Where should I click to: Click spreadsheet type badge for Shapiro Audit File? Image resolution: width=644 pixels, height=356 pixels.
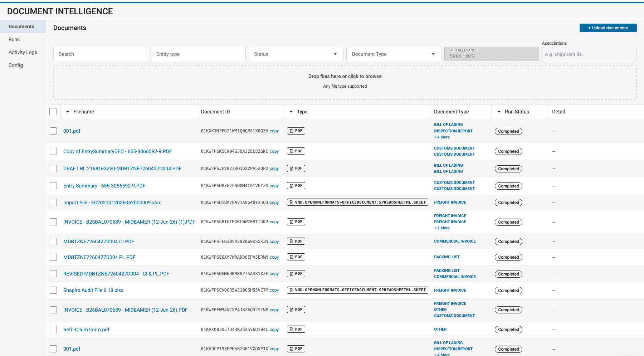[x=357, y=290]
